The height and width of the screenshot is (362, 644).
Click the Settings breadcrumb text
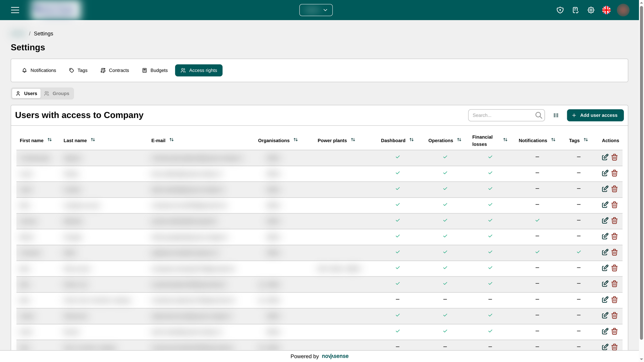pos(43,34)
